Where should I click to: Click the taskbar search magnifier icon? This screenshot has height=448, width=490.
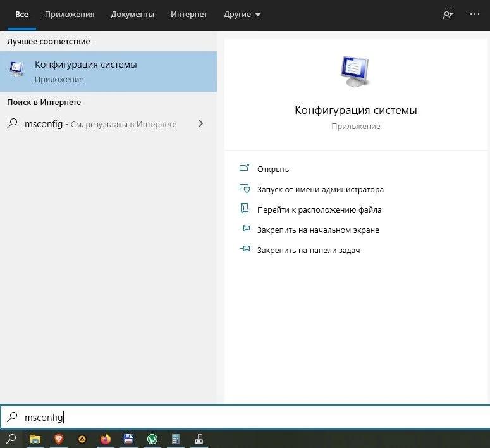[11, 439]
